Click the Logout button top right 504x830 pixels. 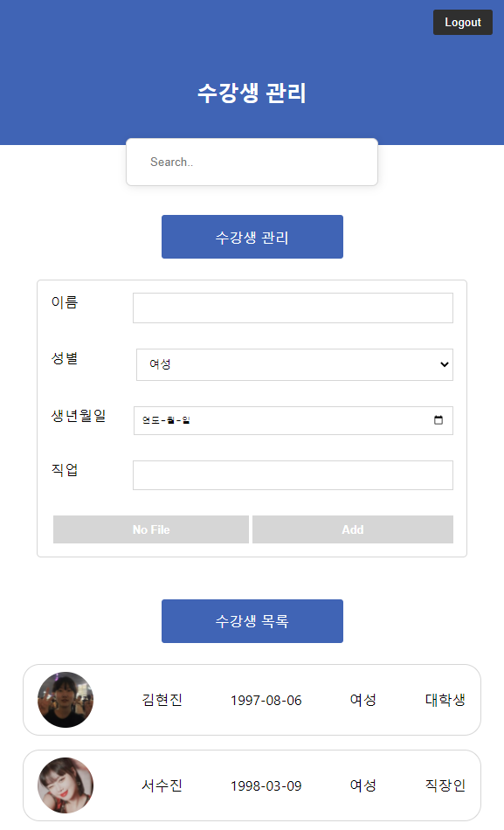coord(462,22)
